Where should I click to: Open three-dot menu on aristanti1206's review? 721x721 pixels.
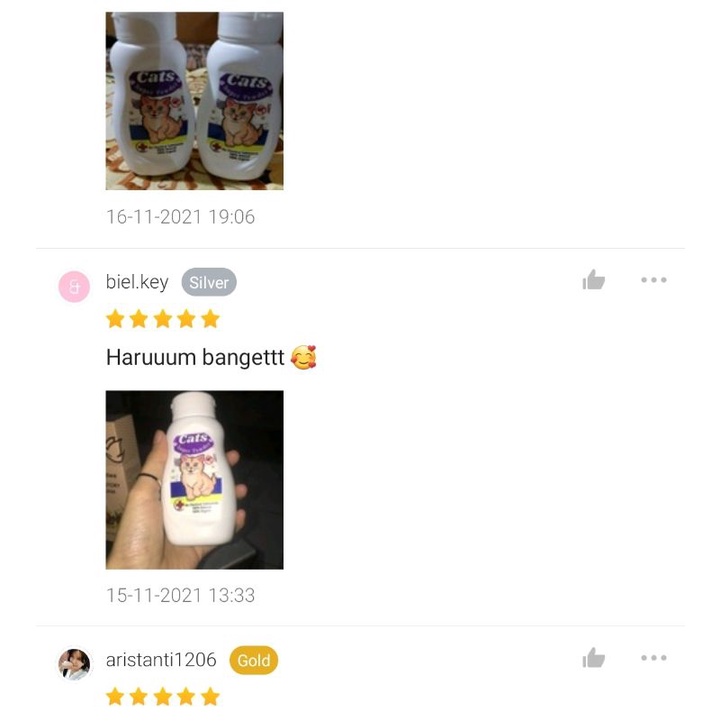click(x=653, y=658)
